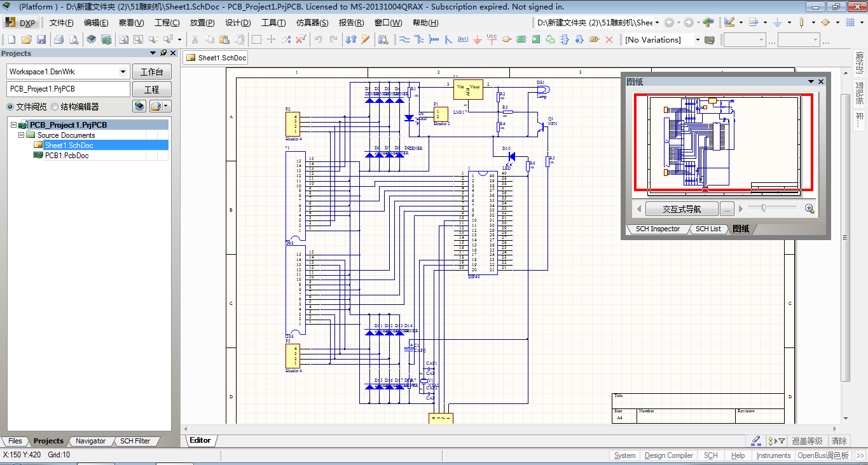Select the 文件阅览 radio button
Viewport: 868px width, 465px height.
pos(10,107)
